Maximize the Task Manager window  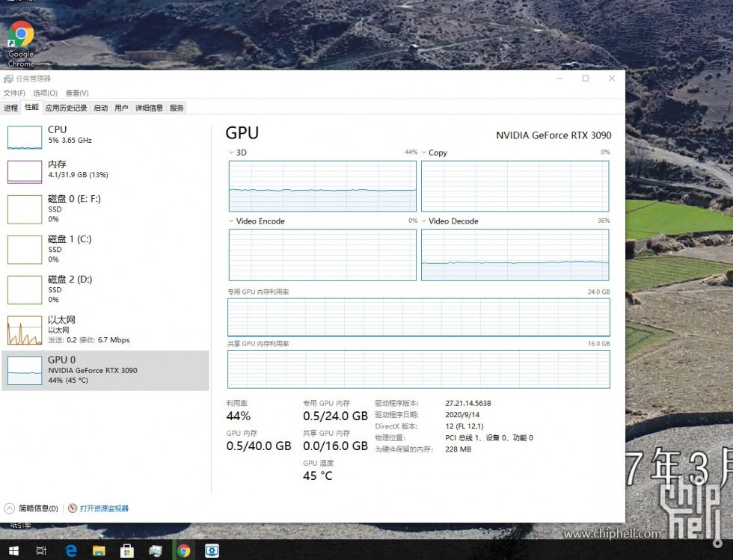[585, 79]
